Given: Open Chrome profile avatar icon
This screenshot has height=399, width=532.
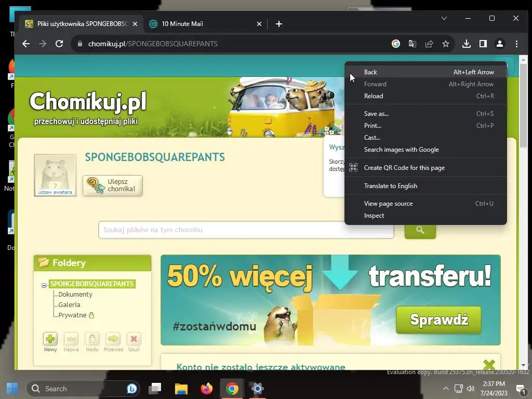Looking at the screenshot, I should pos(500,44).
